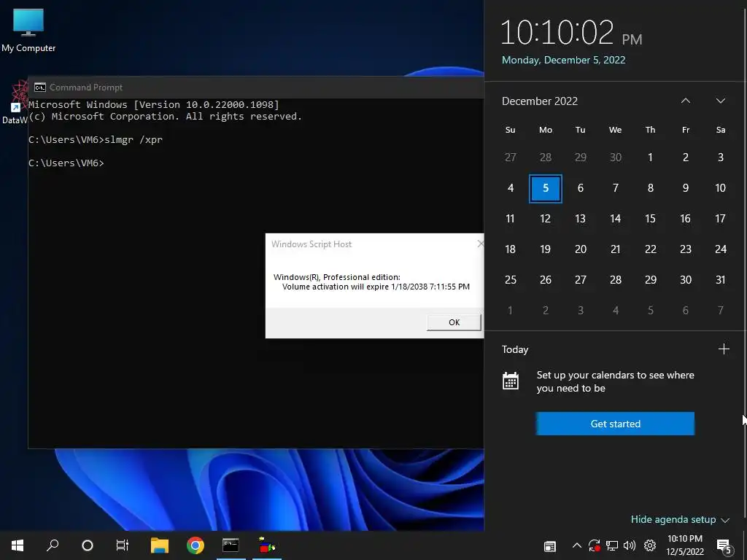The height and width of the screenshot is (560, 747).
Task: Open taskbar Search magnifier
Action: tap(53, 545)
